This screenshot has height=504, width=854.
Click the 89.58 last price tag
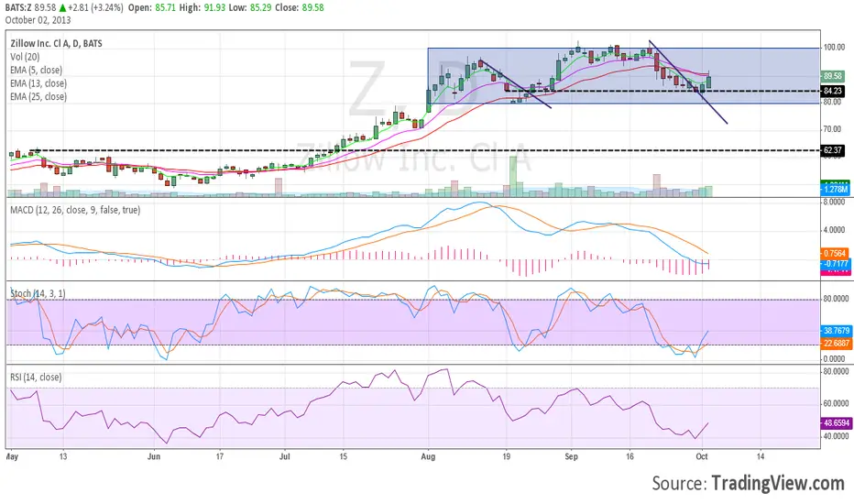pyautogui.click(x=833, y=76)
